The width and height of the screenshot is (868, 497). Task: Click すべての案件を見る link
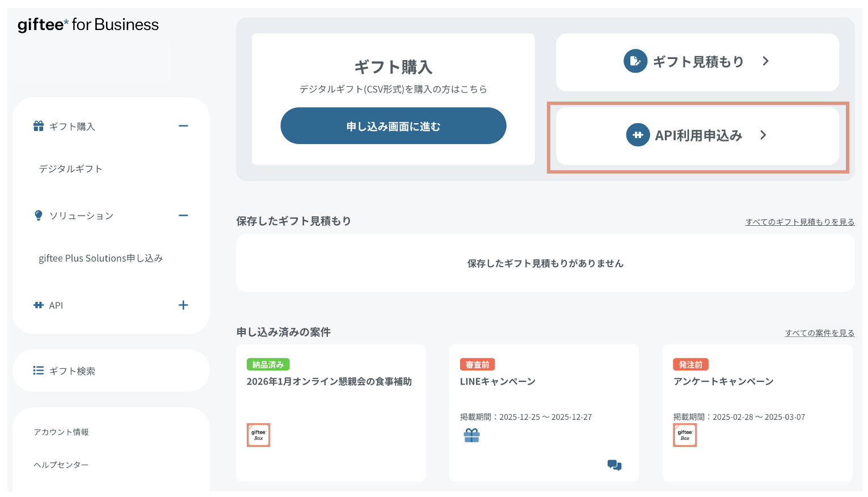[820, 333]
